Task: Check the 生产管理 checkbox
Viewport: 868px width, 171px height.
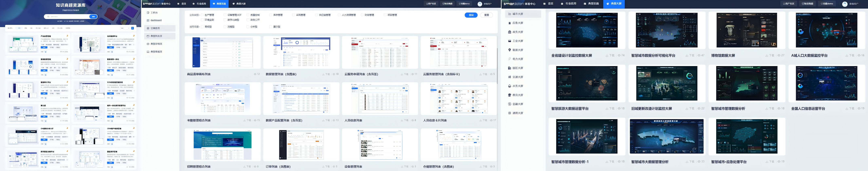Action: coord(202,15)
